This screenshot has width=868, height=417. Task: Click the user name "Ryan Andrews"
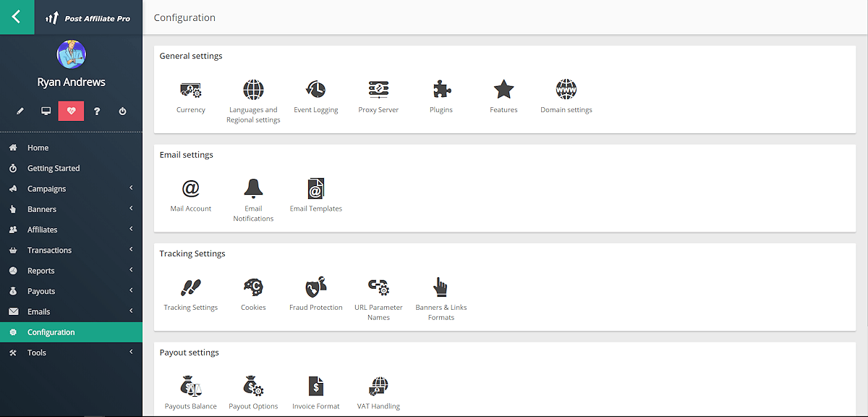(71, 83)
